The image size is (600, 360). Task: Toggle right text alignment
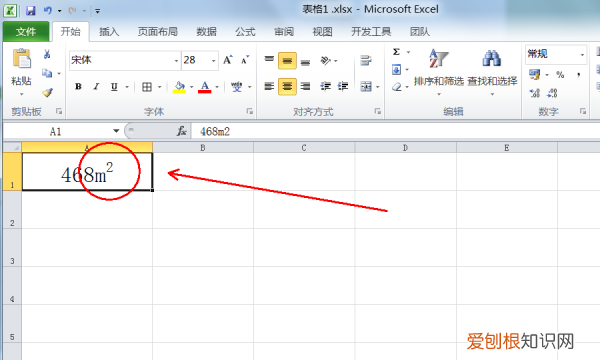pyautogui.click(x=305, y=86)
